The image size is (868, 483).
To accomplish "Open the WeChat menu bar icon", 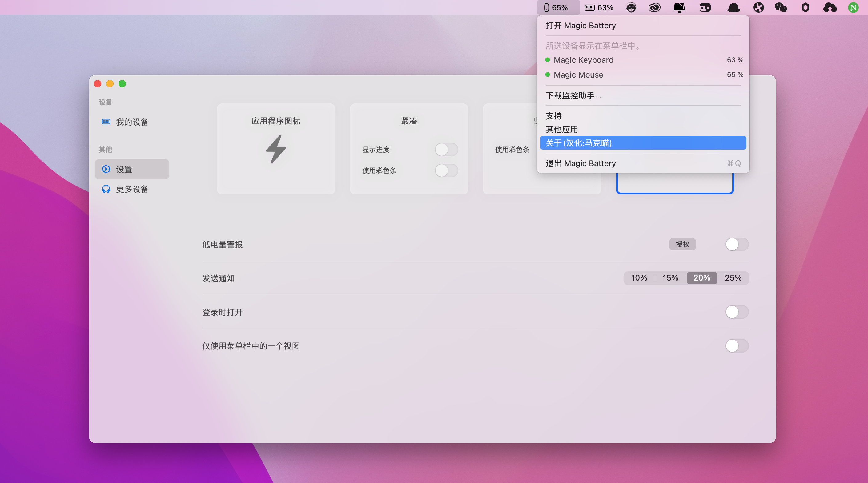I will [780, 7].
